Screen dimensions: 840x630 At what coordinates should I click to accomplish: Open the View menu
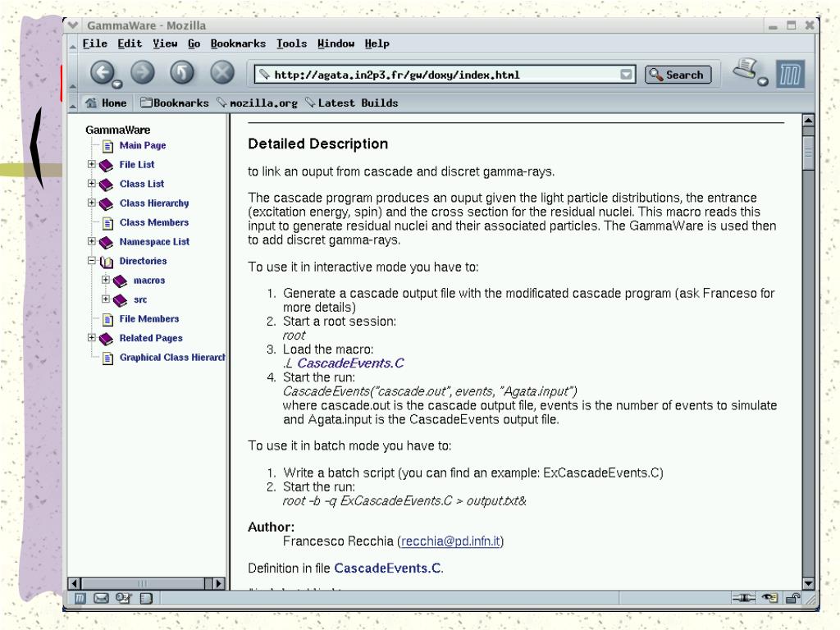pyautogui.click(x=165, y=43)
